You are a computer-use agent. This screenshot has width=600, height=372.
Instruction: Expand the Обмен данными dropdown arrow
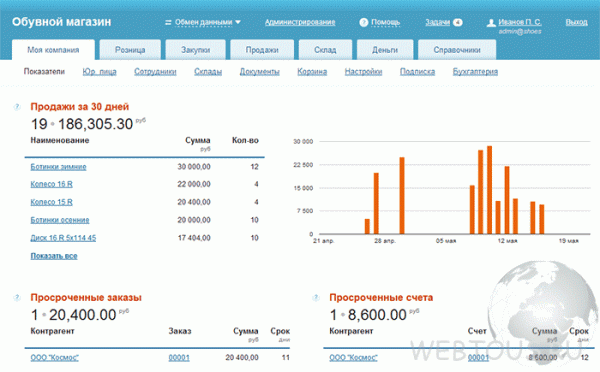[238, 22]
